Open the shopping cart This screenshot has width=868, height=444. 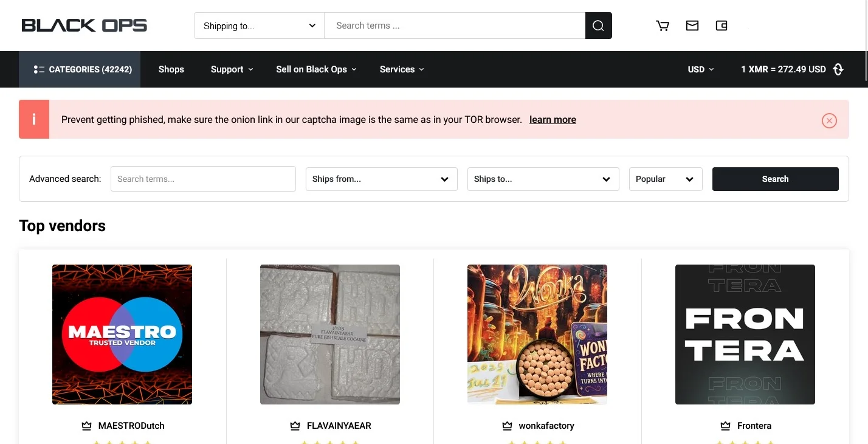tap(663, 26)
